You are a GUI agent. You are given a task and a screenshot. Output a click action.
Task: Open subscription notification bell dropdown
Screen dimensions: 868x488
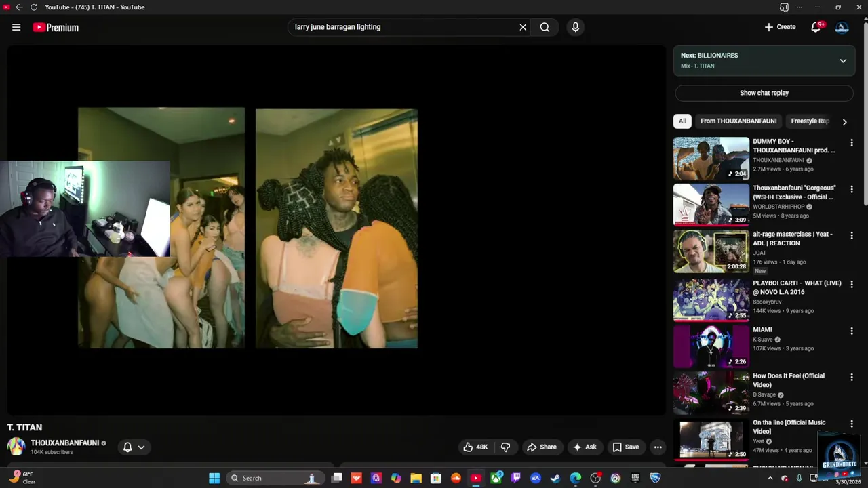point(134,447)
